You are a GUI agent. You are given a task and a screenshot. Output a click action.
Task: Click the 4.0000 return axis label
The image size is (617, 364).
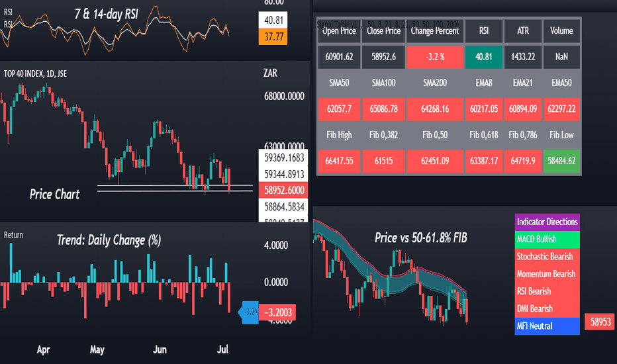tap(276, 246)
